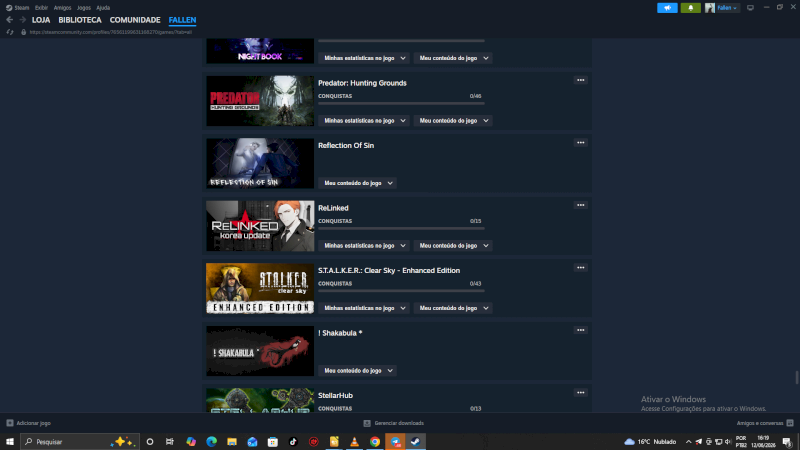This screenshot has height=450, width=800.
Task: Open the Windows Start menu
Action: (x=10, y=442)
